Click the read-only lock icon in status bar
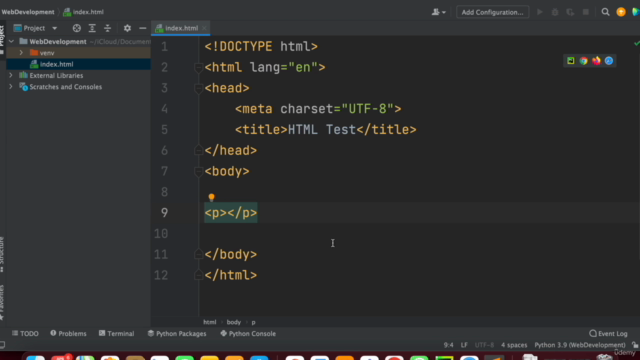 pyautogui.click(x=635, y=345)
